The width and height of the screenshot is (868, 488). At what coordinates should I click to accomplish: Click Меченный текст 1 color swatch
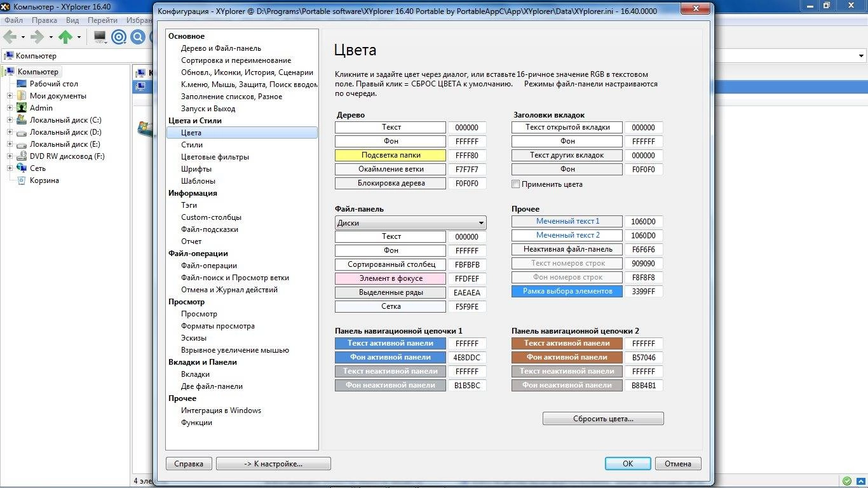pyautogui.click(x=567, y=221)
